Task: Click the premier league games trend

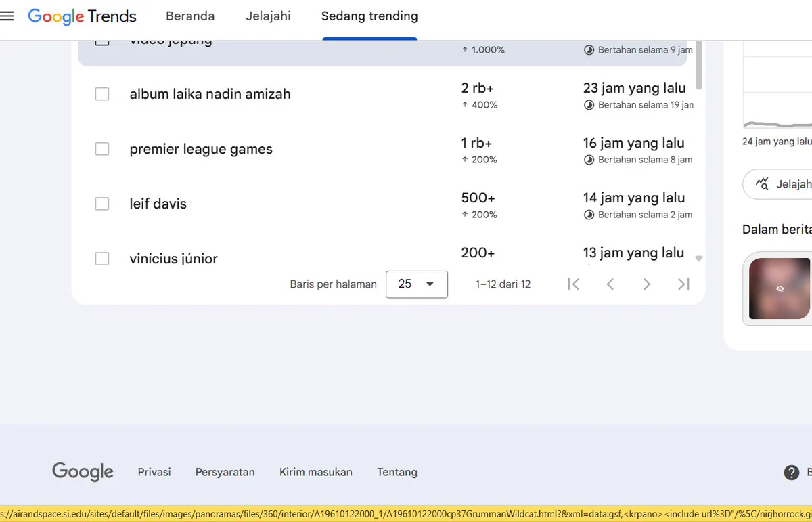Action: tap(201, 149)
